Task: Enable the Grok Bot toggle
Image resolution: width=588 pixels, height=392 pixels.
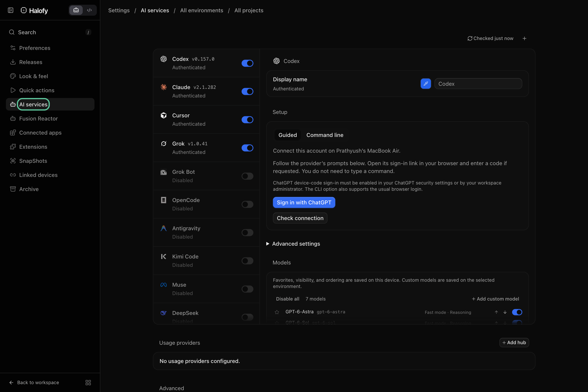Action: [247, 176]
